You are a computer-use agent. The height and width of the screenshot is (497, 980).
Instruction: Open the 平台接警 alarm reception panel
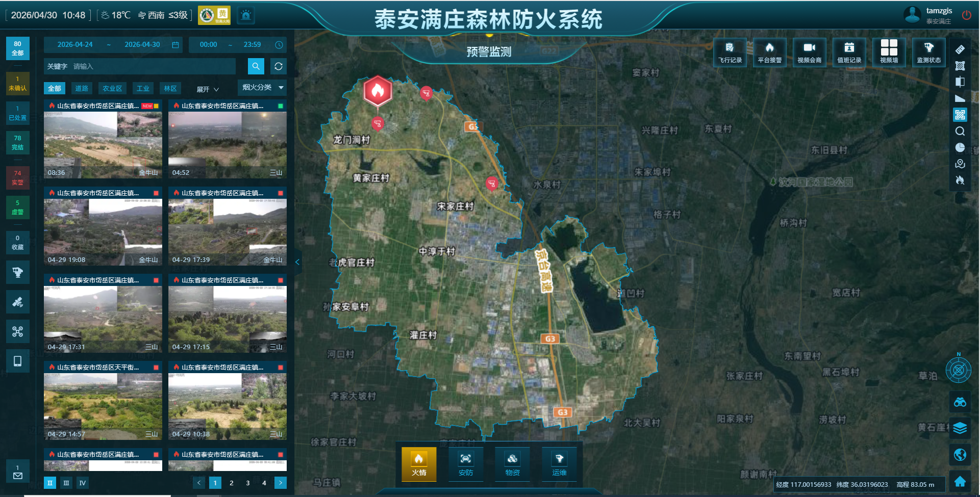pos(769,52)
